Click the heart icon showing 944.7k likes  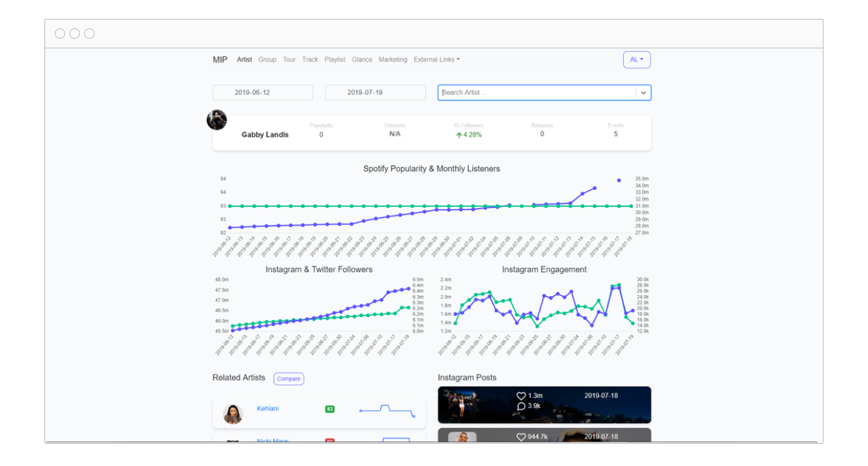(521, 437)
